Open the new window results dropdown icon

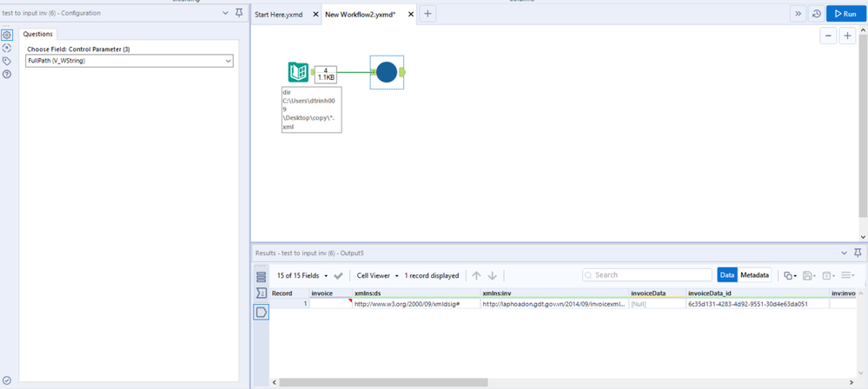pyautogui.click(x=828, y=275)
